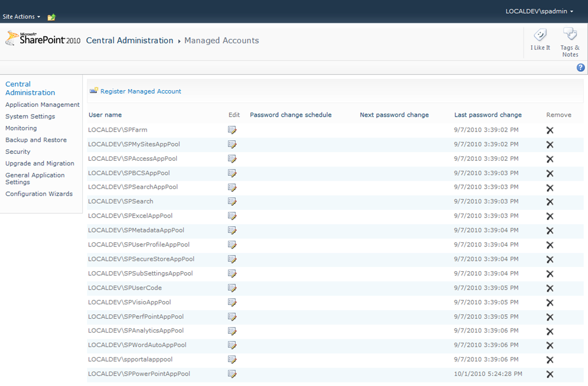
Task: Open the Site Actions dropdown menu
Action: pos(21,17)
